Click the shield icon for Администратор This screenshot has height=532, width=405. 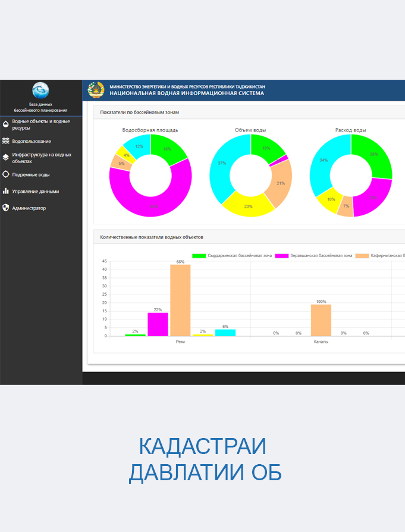pyautogui.click(x=6, y=208)
